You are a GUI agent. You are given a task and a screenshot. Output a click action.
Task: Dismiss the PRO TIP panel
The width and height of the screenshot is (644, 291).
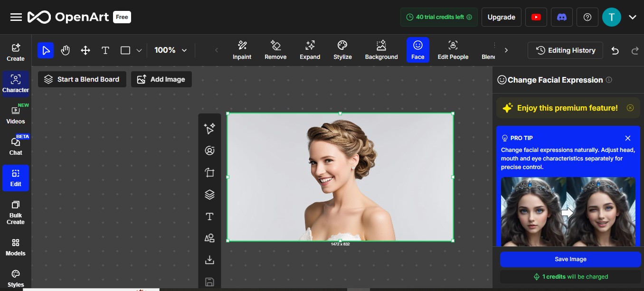tap(628, 138)
